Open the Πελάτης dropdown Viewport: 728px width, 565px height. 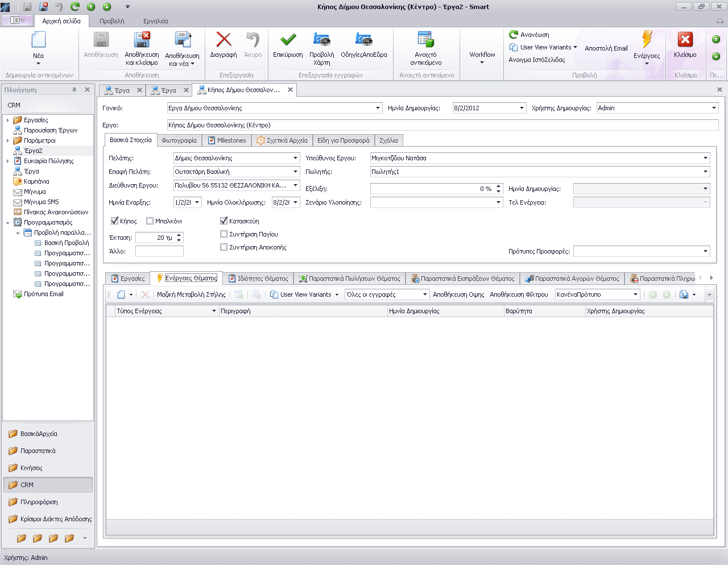[x=295, y=158]
